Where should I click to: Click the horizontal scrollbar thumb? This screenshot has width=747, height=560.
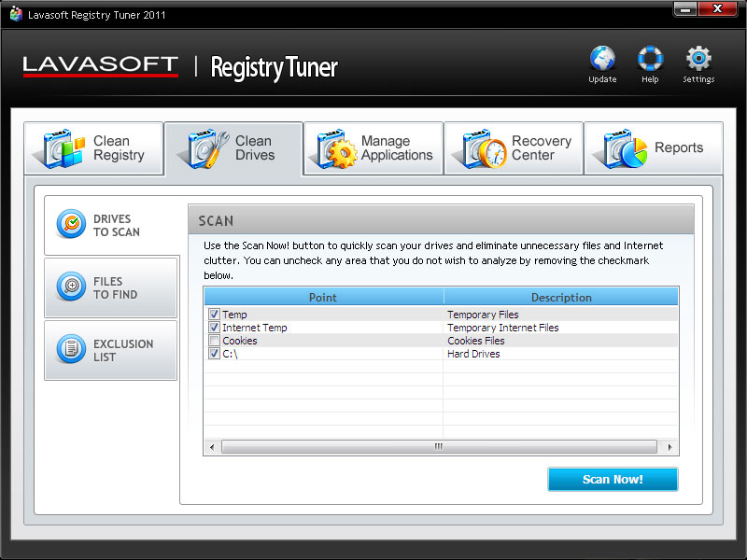[439, 447]
